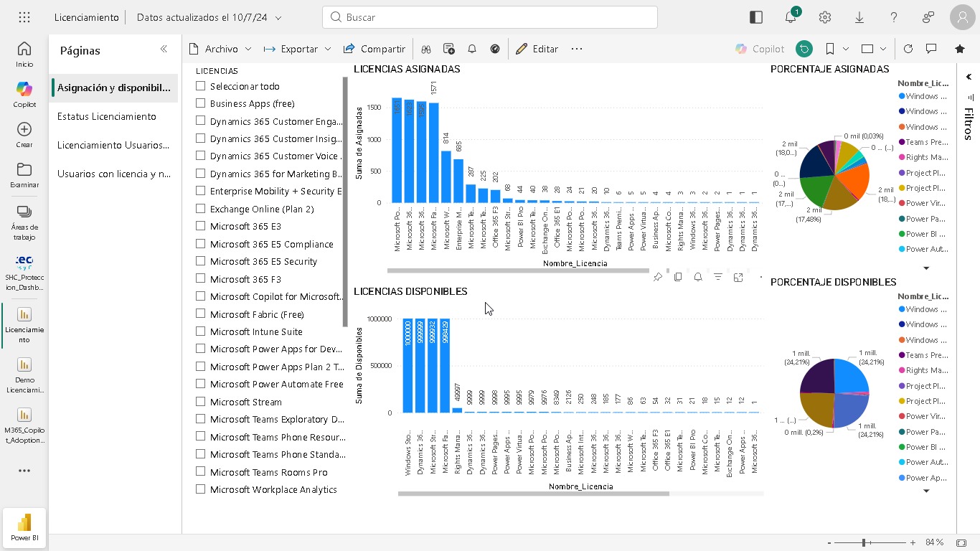The image size is (980, 551).
Task: Click the Compartir button
Action: [x=374, y=49]
